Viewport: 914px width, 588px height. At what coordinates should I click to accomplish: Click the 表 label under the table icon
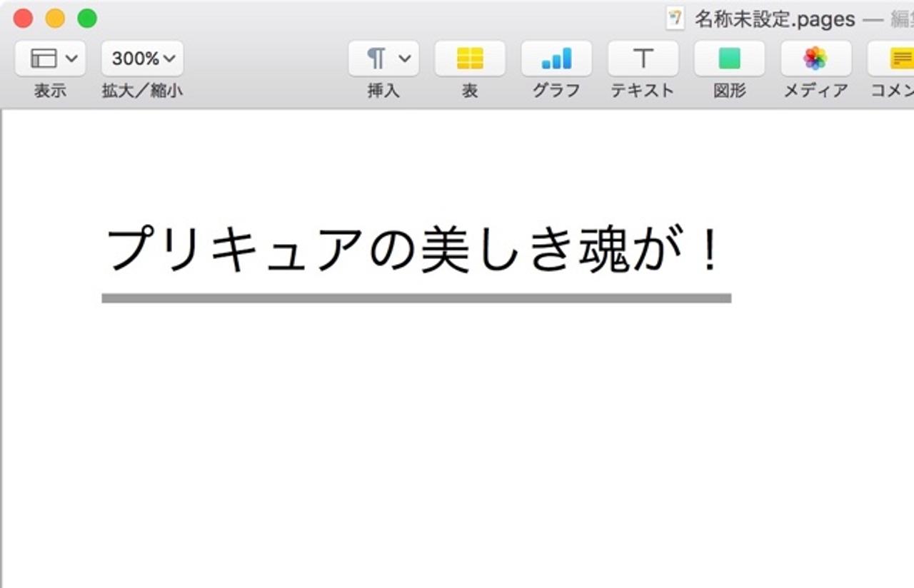(470, 91)
